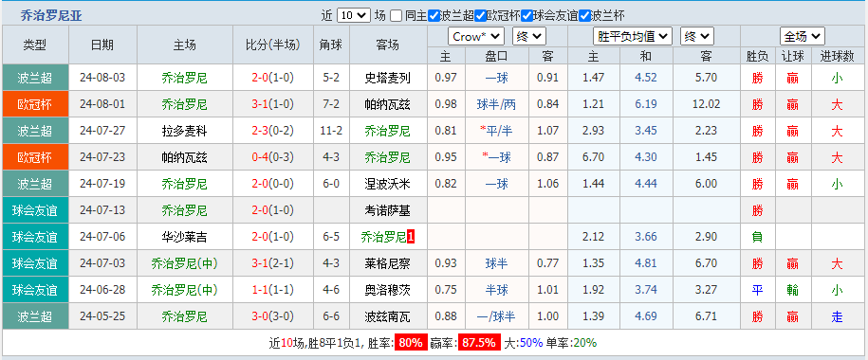Click home team 华沙莱吉
The width and height of the screenshot is (868, 360).
pos(184,237)
